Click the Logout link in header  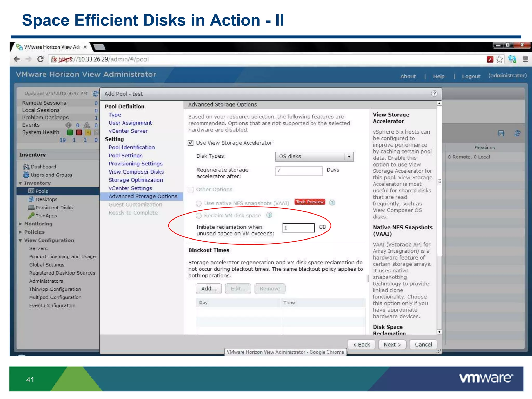(x=471, y=76)
